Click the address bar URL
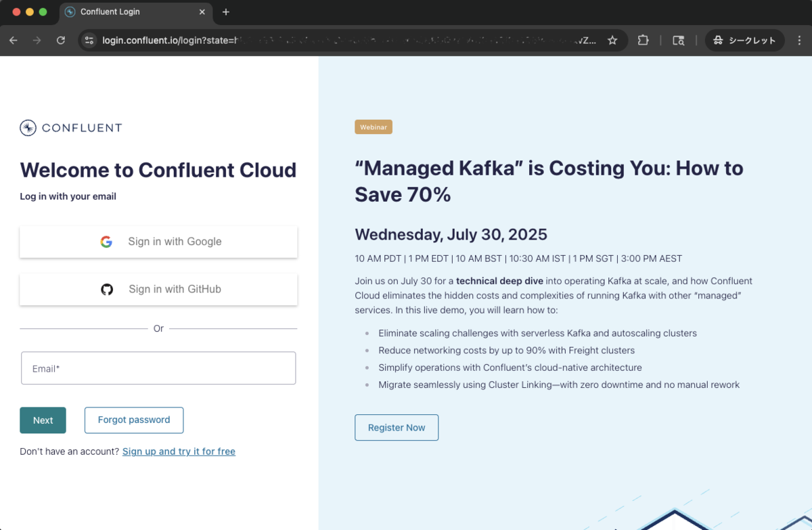 348,41
